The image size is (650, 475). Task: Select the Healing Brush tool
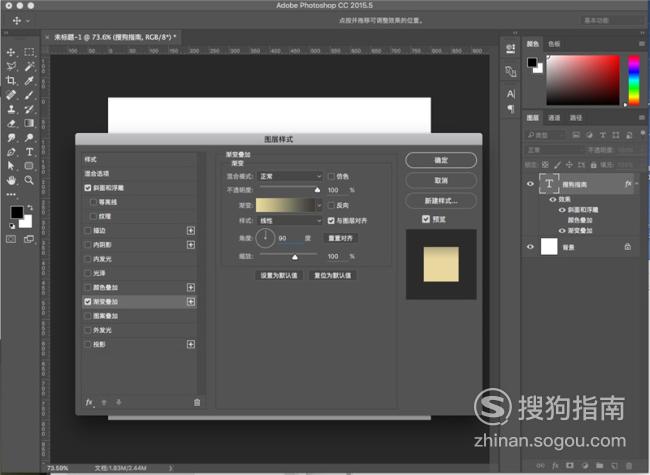point(11,95)
